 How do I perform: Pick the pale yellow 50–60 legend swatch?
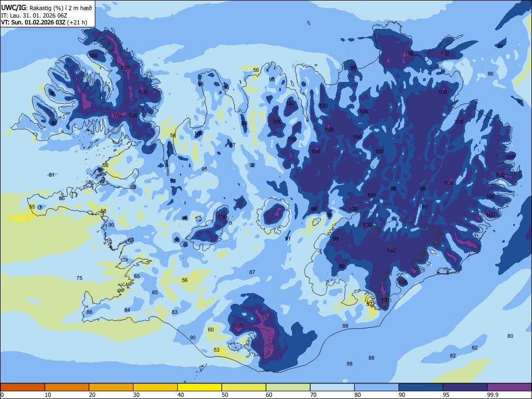244,387
